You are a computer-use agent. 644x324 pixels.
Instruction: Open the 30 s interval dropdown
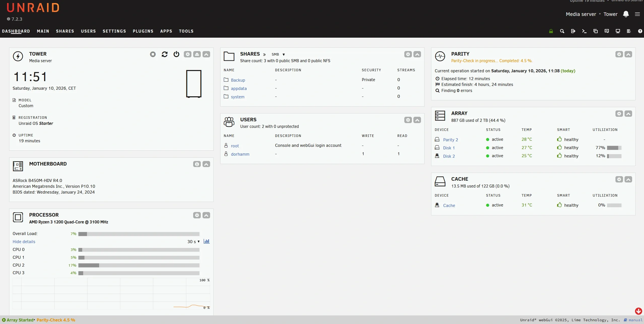[x=193, y=242]
